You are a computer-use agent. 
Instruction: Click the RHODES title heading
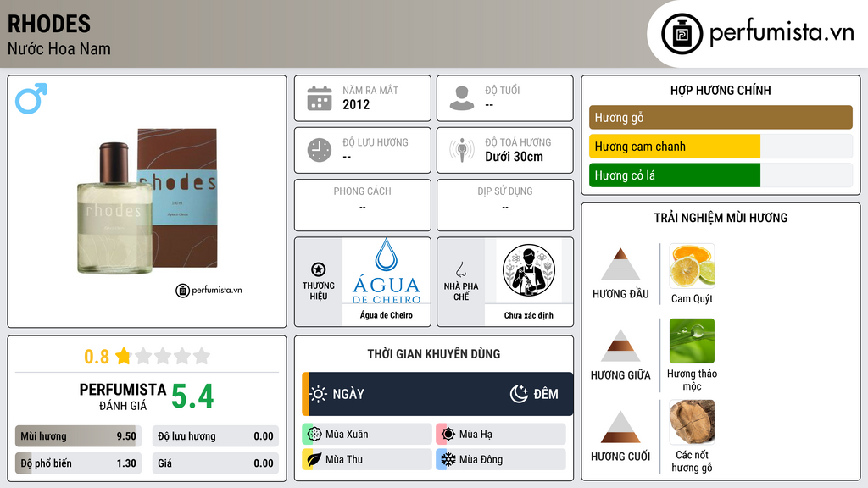click(48, 24)
